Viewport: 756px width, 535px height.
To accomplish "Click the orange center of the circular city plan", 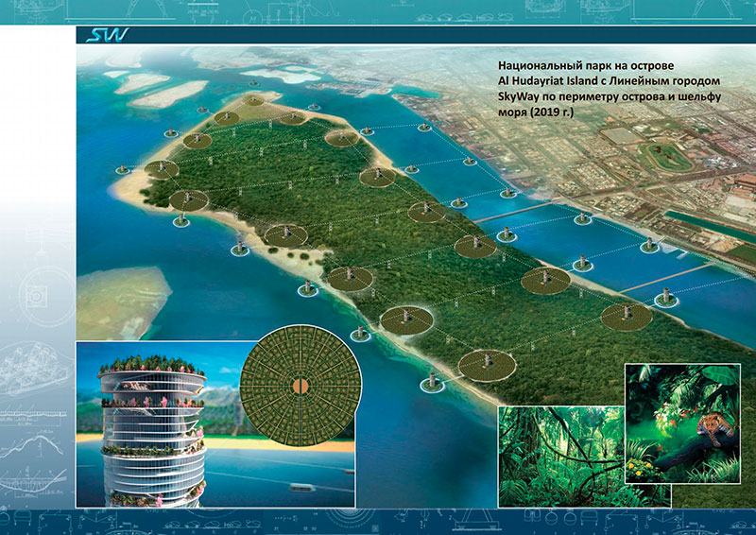I will 300,385.
